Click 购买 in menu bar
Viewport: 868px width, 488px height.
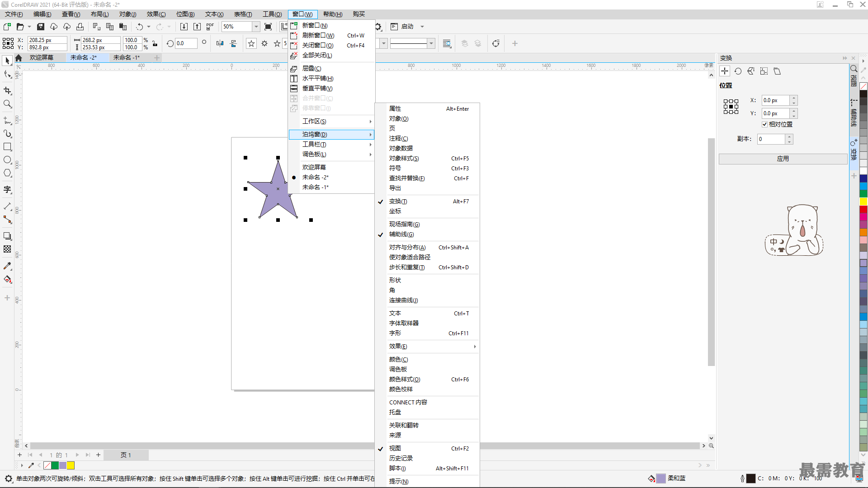coord(359,14)
